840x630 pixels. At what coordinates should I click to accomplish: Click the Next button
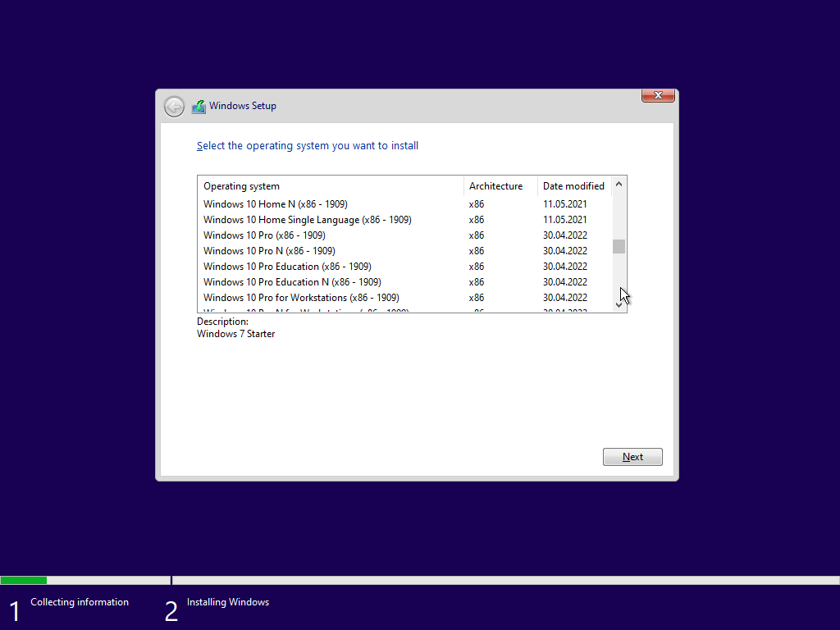coord(632,457)
